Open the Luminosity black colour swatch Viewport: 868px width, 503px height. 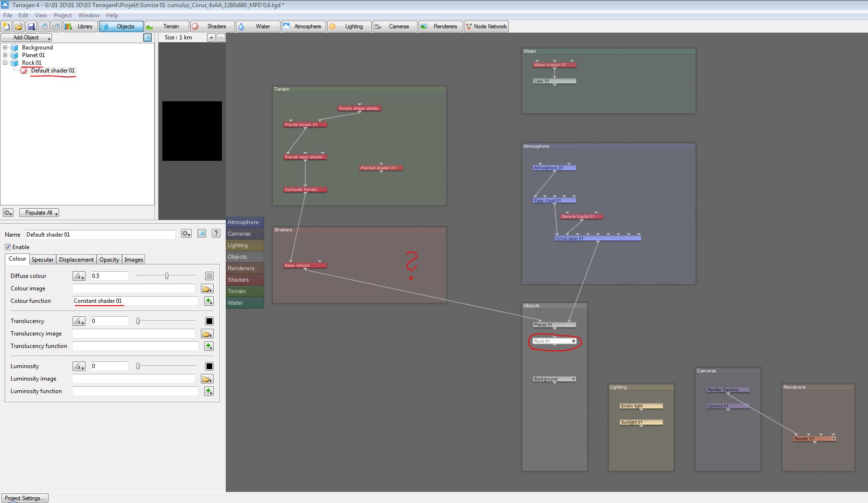click(x=209, y=366)
